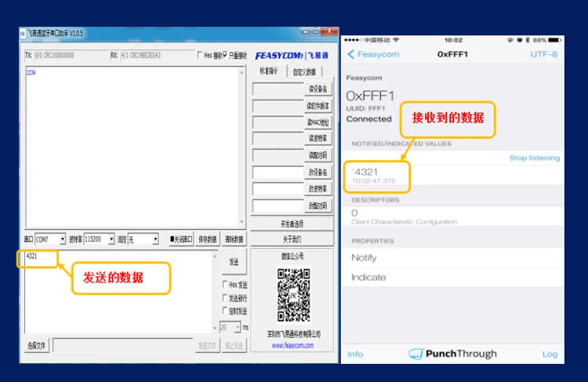Click the receive area scrollbar down arrow
Image resolution: width=588 pixels, height=382 pixels.
tap(242, 222)
